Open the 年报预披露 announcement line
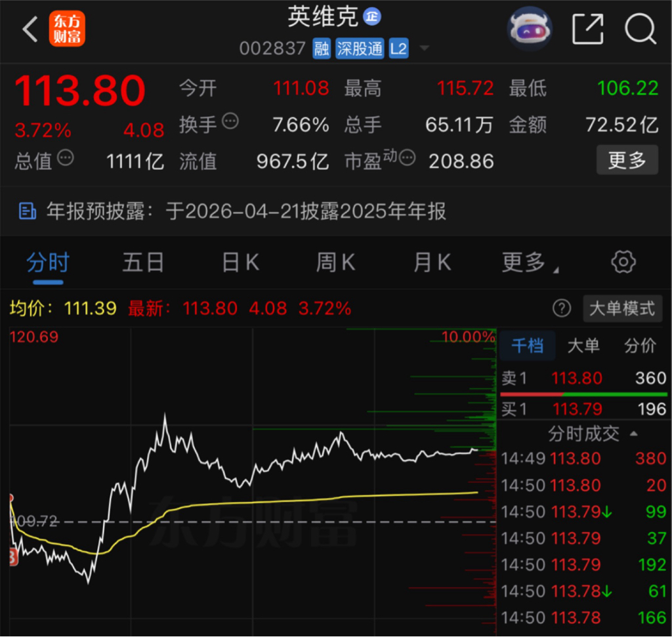This screenshot has height=637, width=672. pos(246,211)
